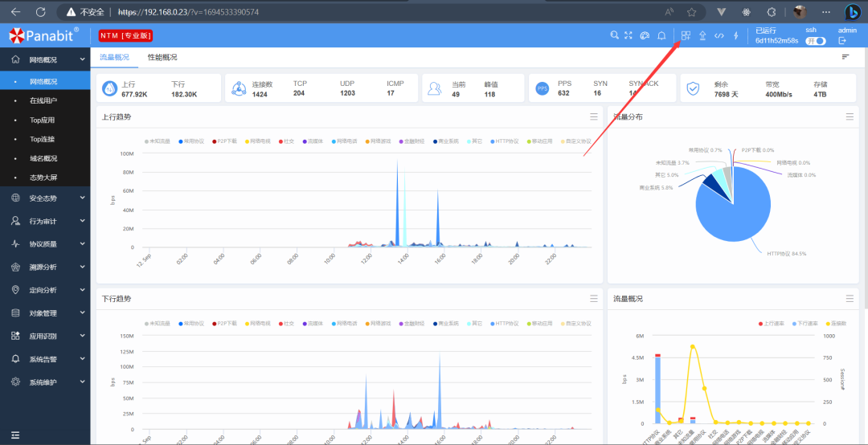Toggle HTTP协议 series in 上行趋势 legend

[504, 141]
